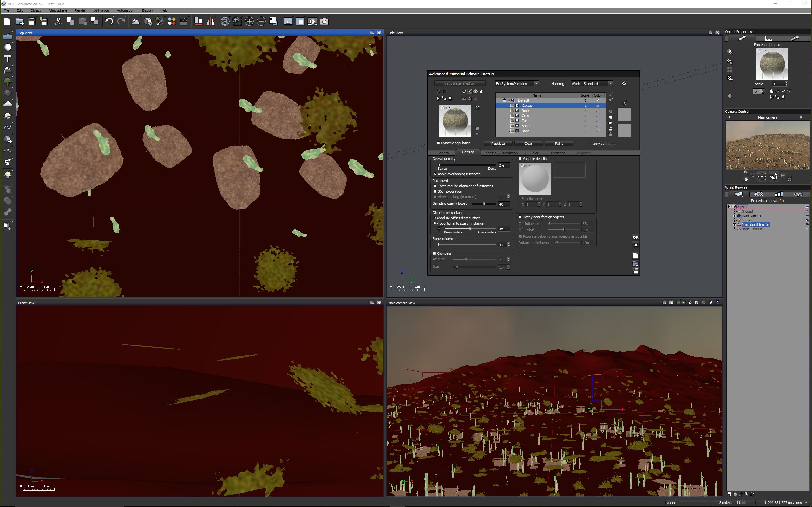Image resolution: width=812 pixels, height=507 pixels.
Task: Click the zoom in plus toolbar icon
Action: (249, 22)
